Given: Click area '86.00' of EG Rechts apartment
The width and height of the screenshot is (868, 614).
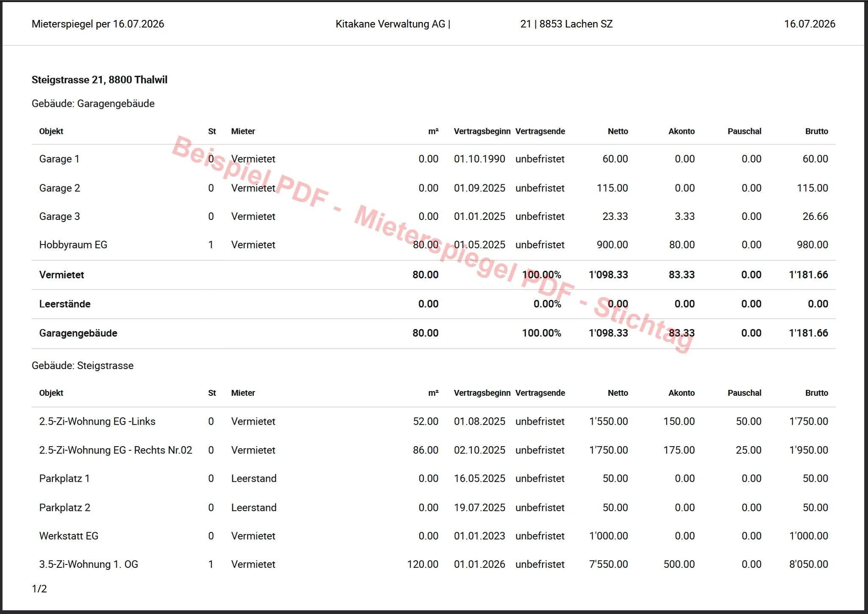Looking at the screenshot, I should pyautogui.click(x=426, y=450).
